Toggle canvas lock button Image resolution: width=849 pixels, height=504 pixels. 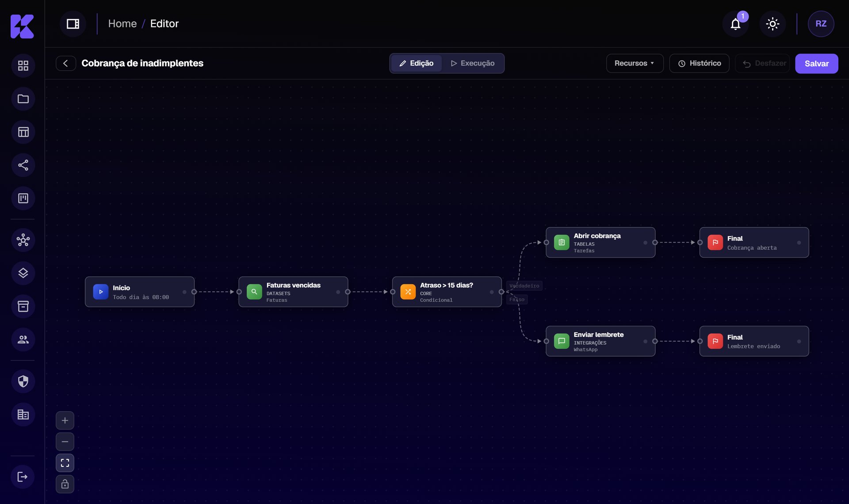pyautogui.click(x=65, y=484)
